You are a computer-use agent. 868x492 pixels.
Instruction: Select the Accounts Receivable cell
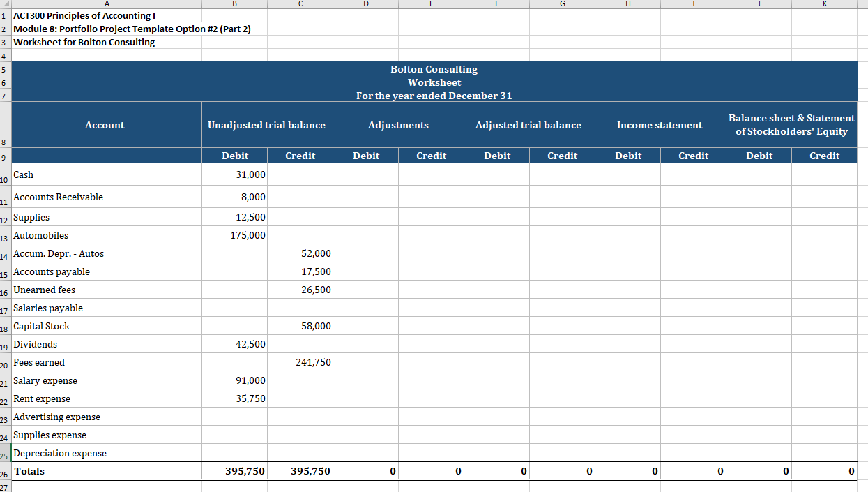click(x=106, y=197)
